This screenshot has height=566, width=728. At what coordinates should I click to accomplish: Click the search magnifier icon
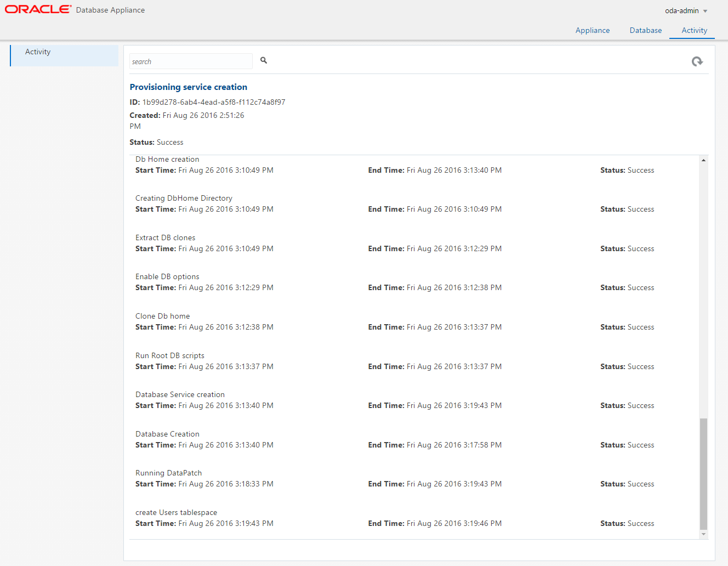coord(264,60)
